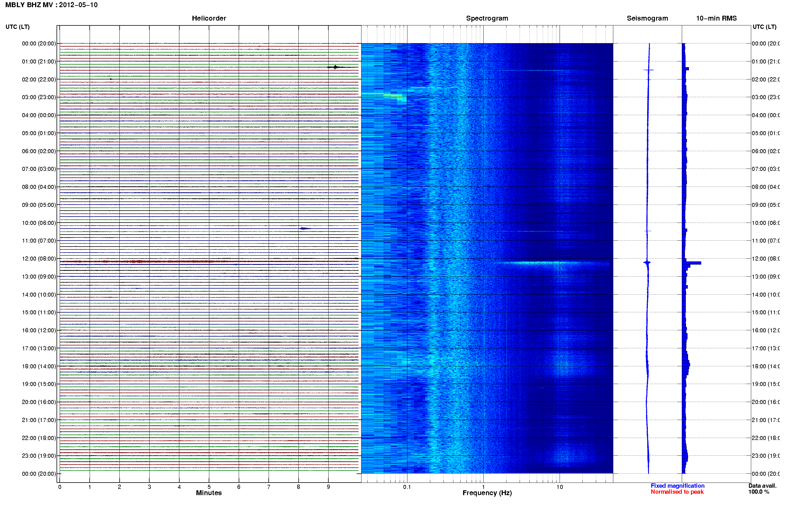Click the '8' tick on the Minutes axis
Image resolution: width=812 pixels, height=508 pixels.
pos(298,487)
